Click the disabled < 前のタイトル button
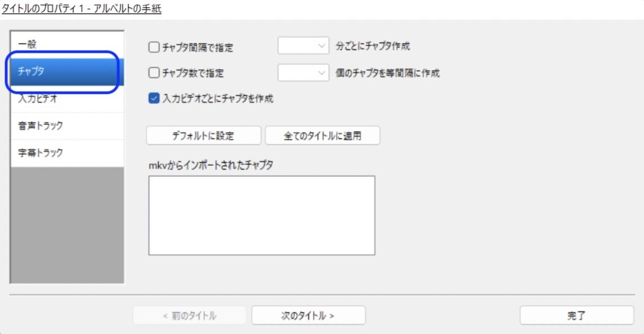This screenshot has width=644, height=334. (189, 315)
